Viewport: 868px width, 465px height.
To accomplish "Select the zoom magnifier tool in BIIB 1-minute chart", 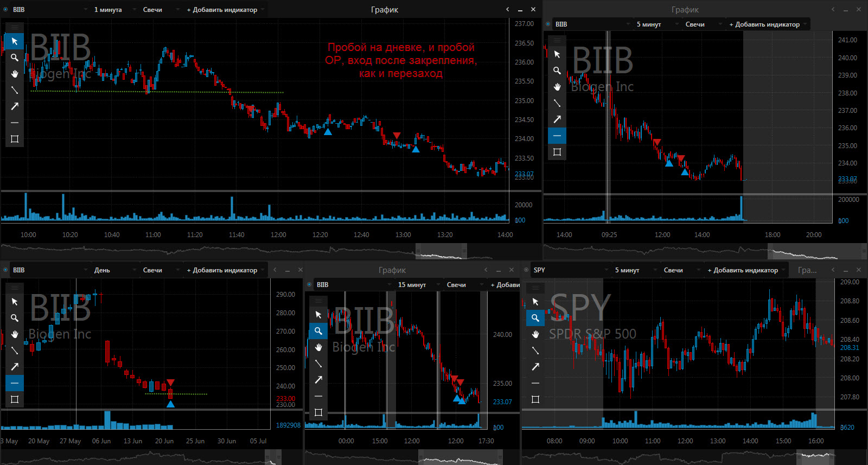I will point(15,58).
